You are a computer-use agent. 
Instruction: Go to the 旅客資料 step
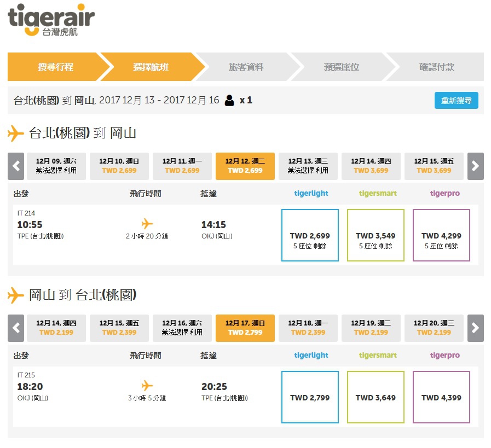click(246, 67)
